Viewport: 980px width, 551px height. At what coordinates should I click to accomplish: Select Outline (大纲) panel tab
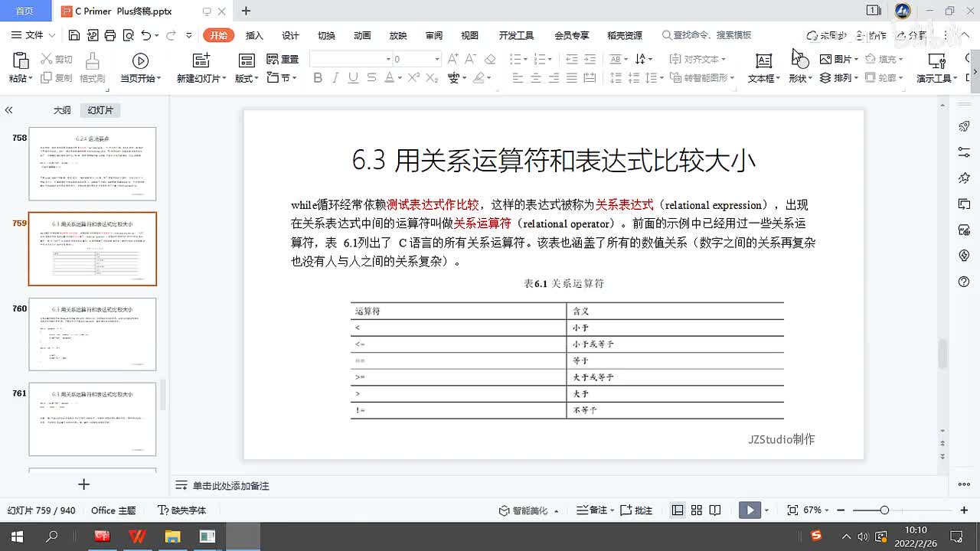point(62,110)
